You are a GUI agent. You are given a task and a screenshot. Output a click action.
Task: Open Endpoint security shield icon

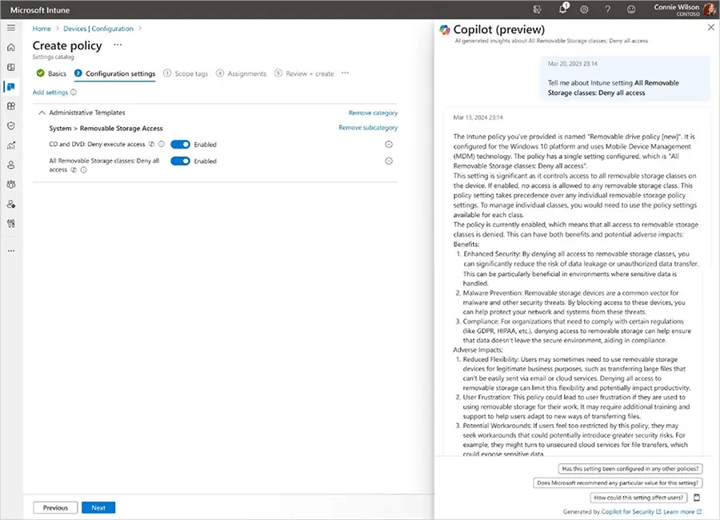(x=11, y=126)
